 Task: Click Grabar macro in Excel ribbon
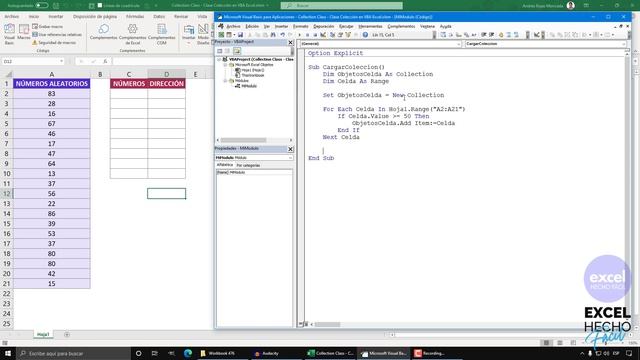(47, 27)
